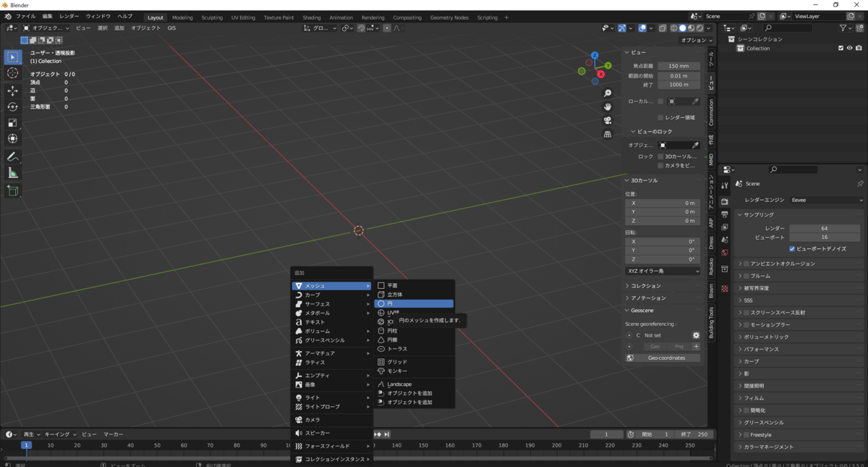Enable ブルーム checkbox
Viewport: 868px width, 467px height.
(746, 276)
